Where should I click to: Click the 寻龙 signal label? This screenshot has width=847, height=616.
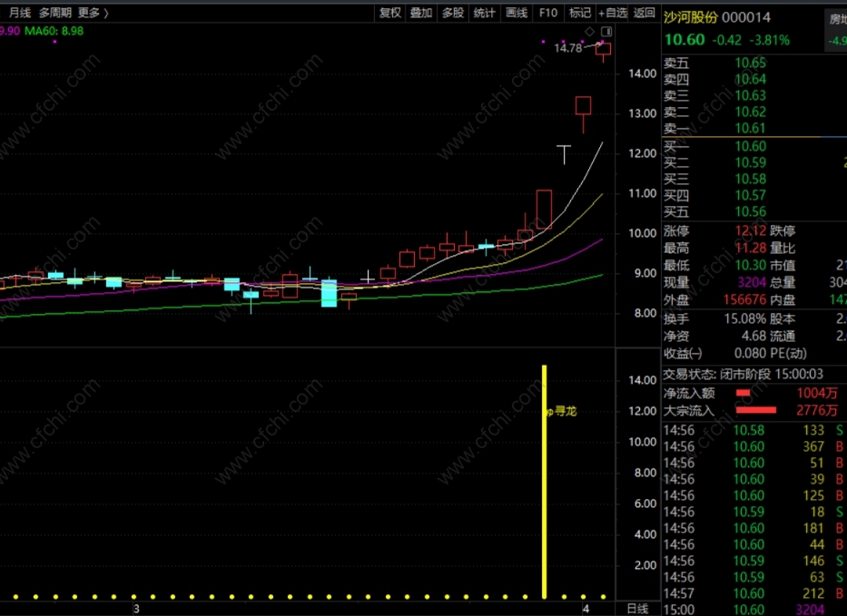tap(565, 411)
